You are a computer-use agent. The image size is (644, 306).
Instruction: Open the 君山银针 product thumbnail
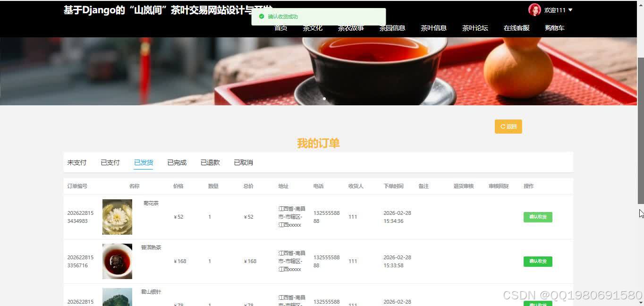tap(117, 297)
